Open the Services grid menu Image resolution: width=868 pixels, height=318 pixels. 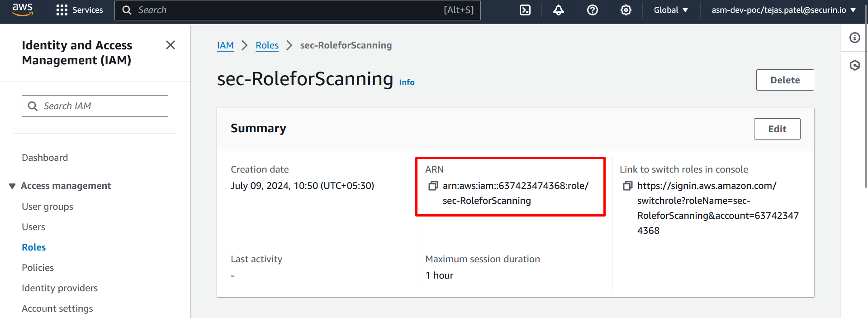click(80, 10)
